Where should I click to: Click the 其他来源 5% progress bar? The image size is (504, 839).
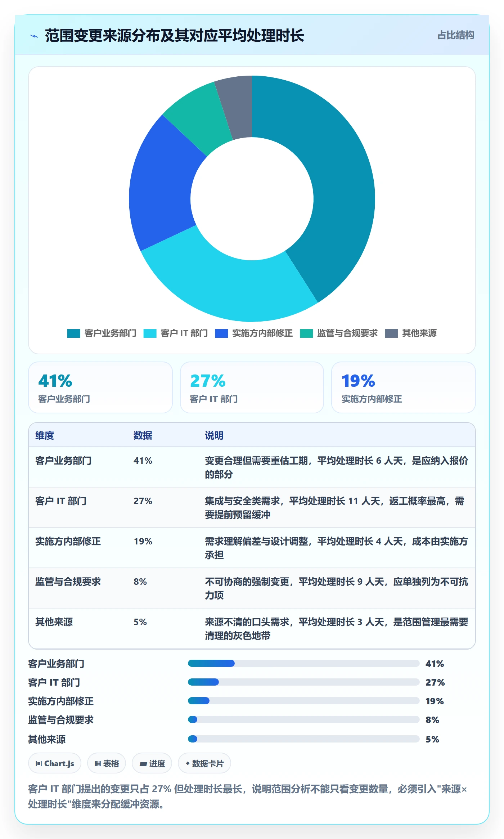pos(303,739)
